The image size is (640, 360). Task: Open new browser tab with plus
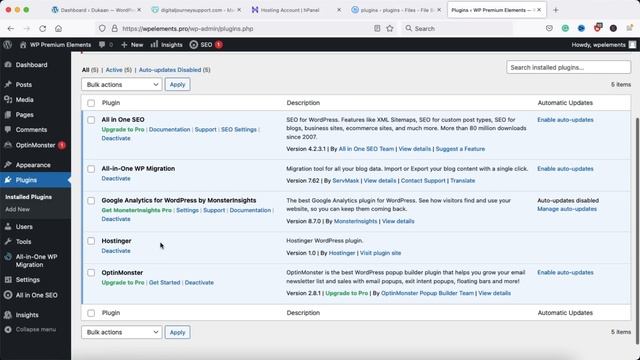(x=556, y=10)
